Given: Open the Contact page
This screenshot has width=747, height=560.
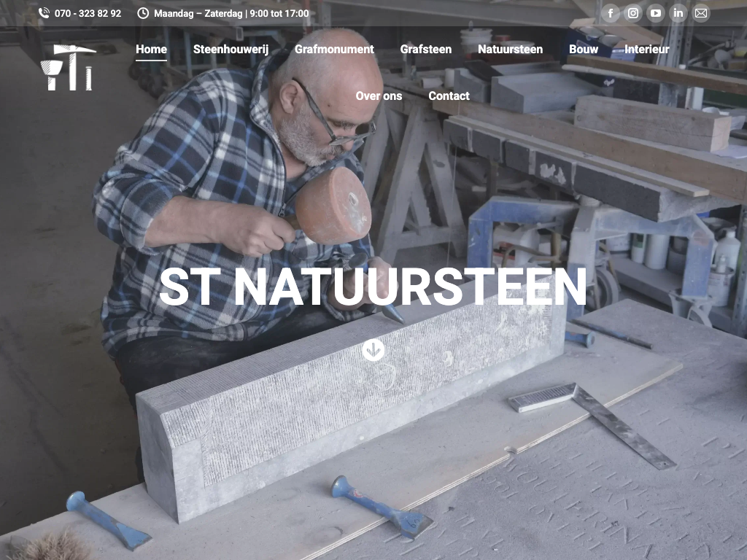Looking at the screenshot, I should click(449, 96).
